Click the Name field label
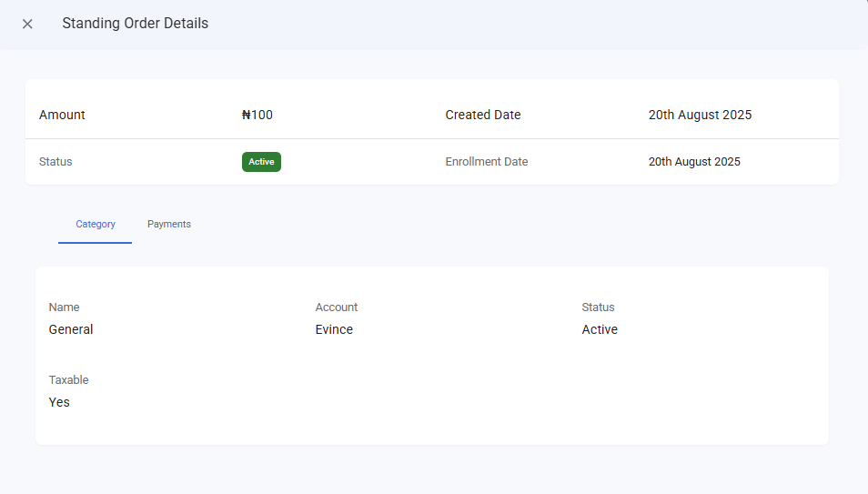This screenshot has height=494, width=868. pyautogui.click(x=64, y=307)
